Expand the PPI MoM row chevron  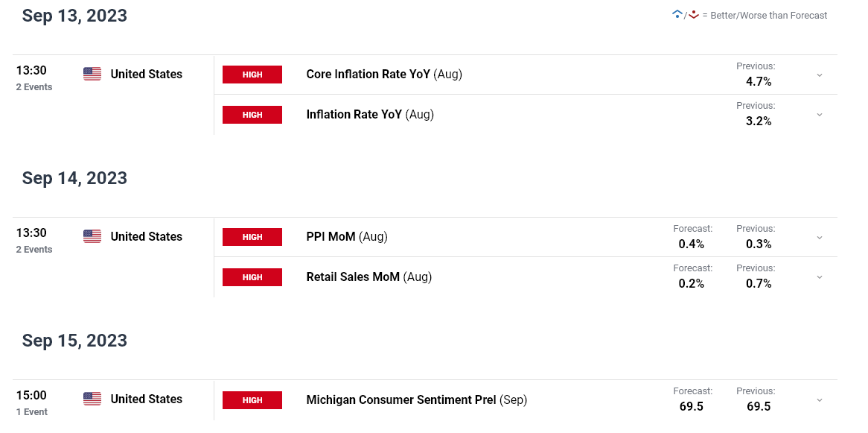click(820, 238)
